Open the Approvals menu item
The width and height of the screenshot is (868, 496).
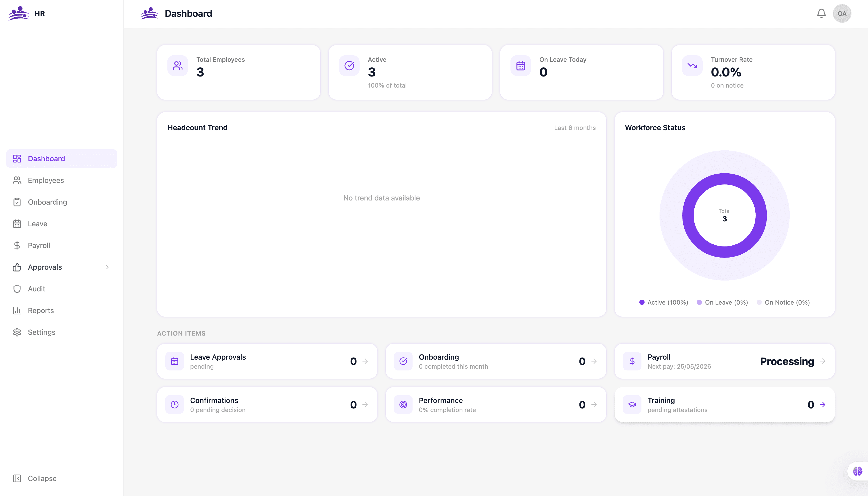pos(62,267)
